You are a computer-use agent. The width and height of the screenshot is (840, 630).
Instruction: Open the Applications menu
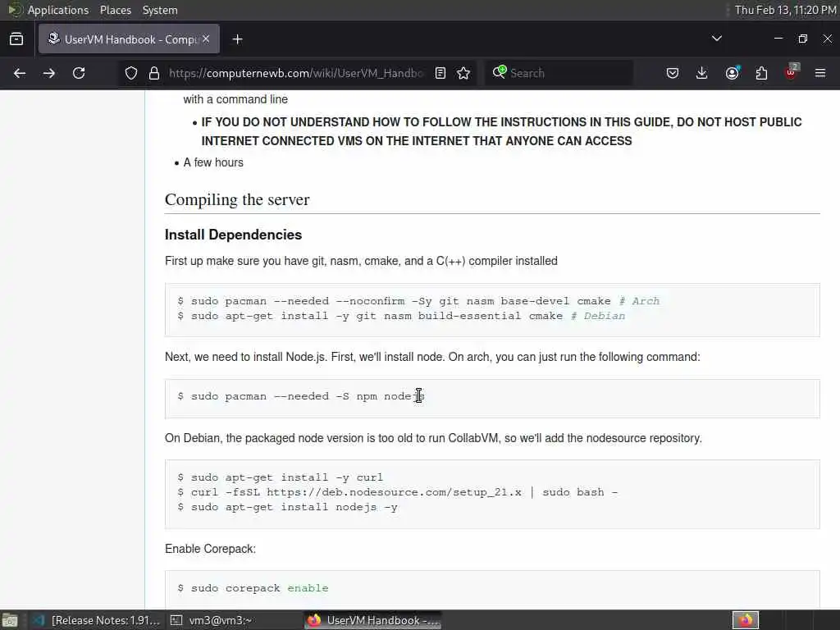[x=58, y=10]
